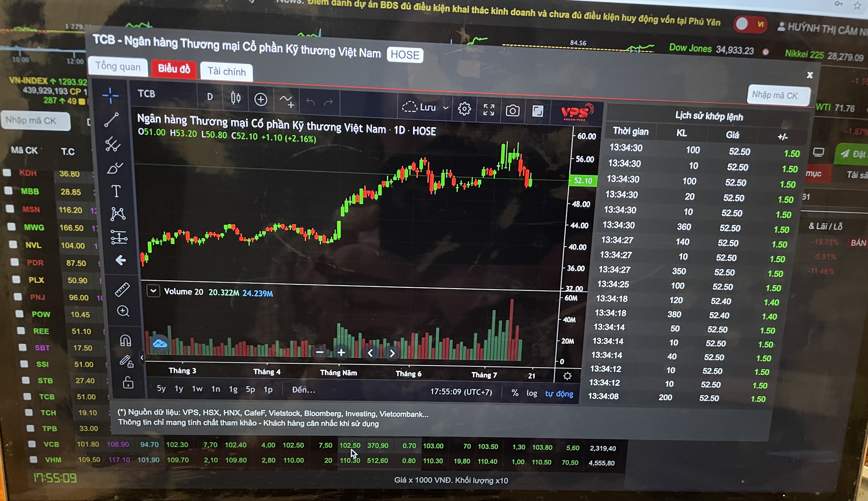Select the 5y time range
This screenshot has width=868, height=501.
point(161,388)
